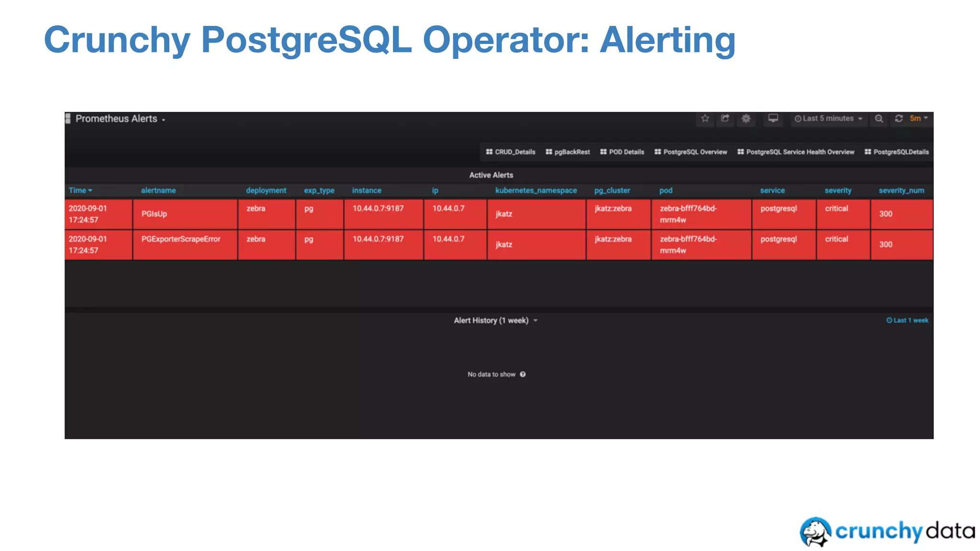Open the Prometheus Alerts dashboard dropdown

tap(120, 119)
